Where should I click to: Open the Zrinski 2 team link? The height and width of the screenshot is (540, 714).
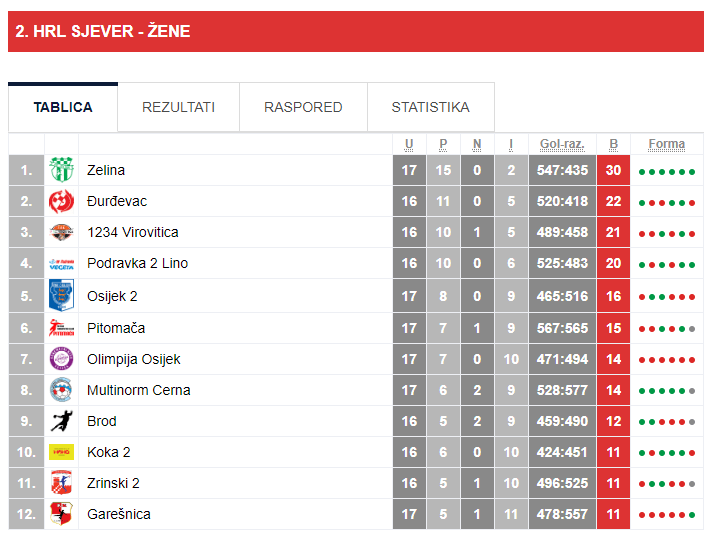pyautogui.click(x=113, y=483)
